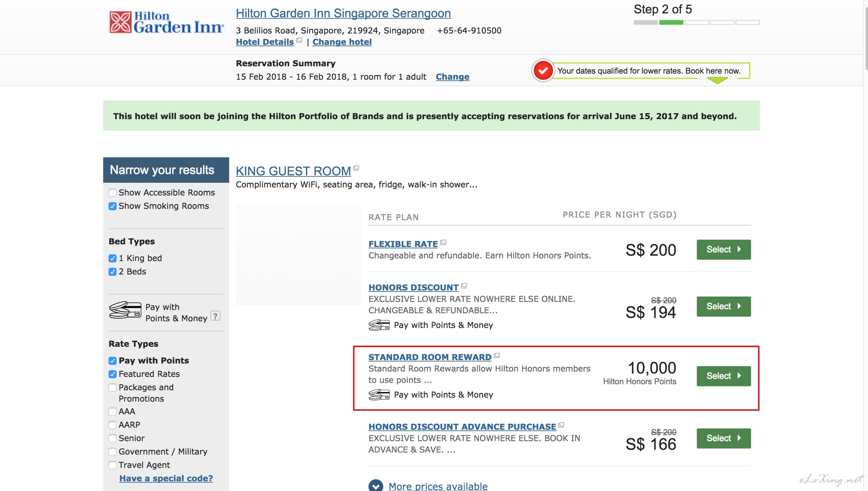868x491 pixels.
Task: Click the '10,000' Hilton Honors Points value
Action: tap(652, 368)
